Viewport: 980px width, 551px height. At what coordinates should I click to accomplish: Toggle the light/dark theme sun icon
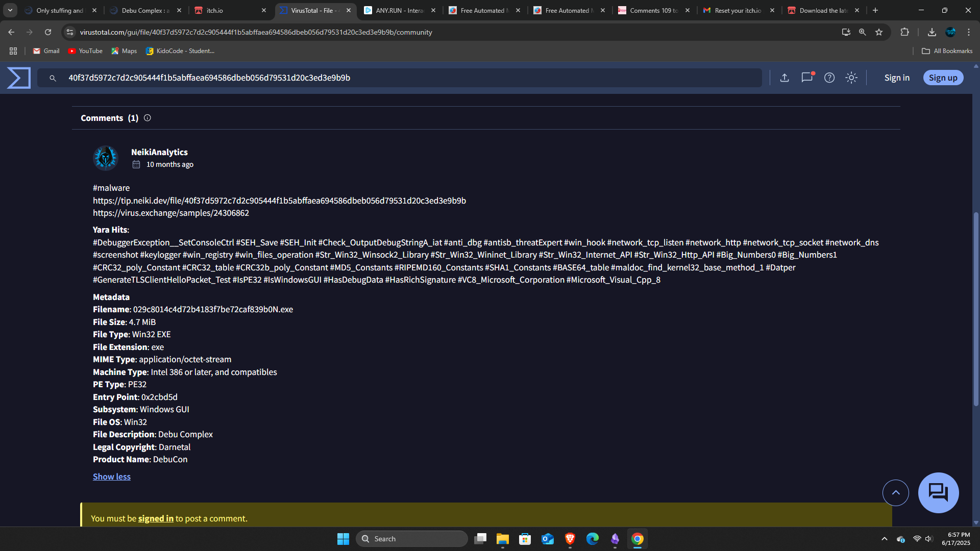click(x=851, y=78)
